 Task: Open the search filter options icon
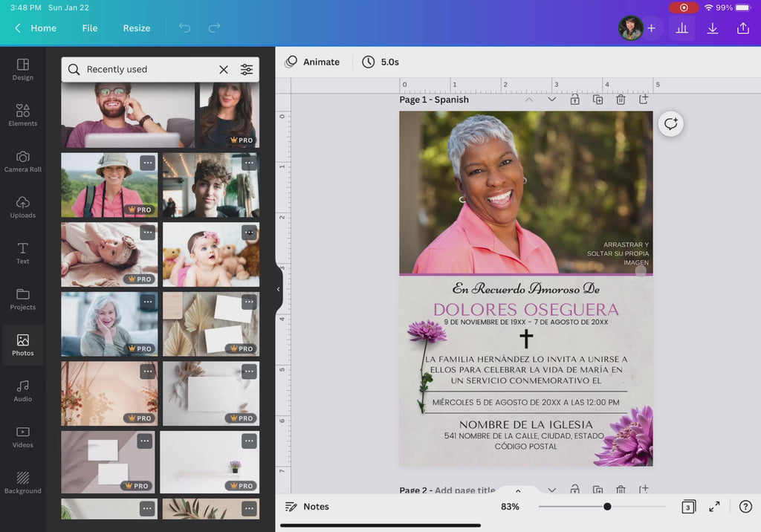tap(247, 69)
